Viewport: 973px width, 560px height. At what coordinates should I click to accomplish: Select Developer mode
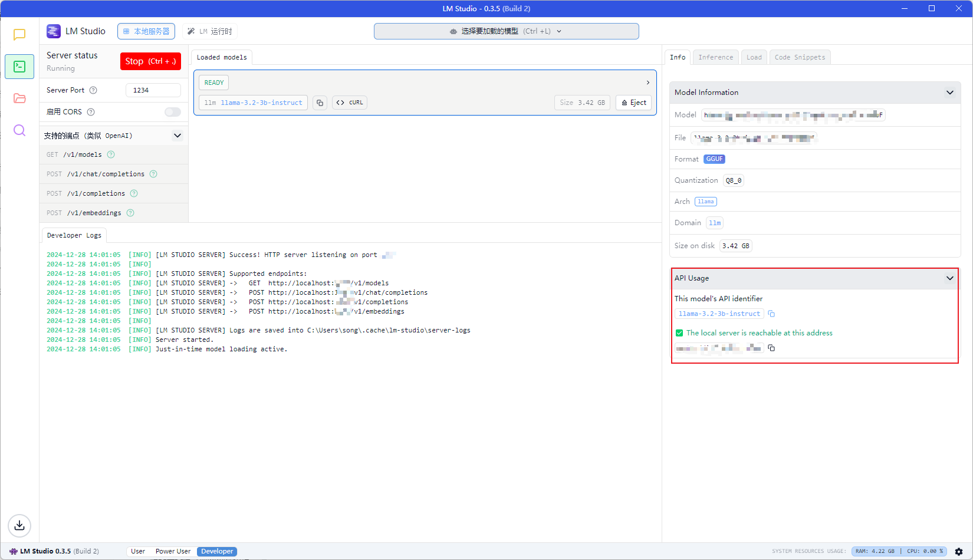coord(217,551)
